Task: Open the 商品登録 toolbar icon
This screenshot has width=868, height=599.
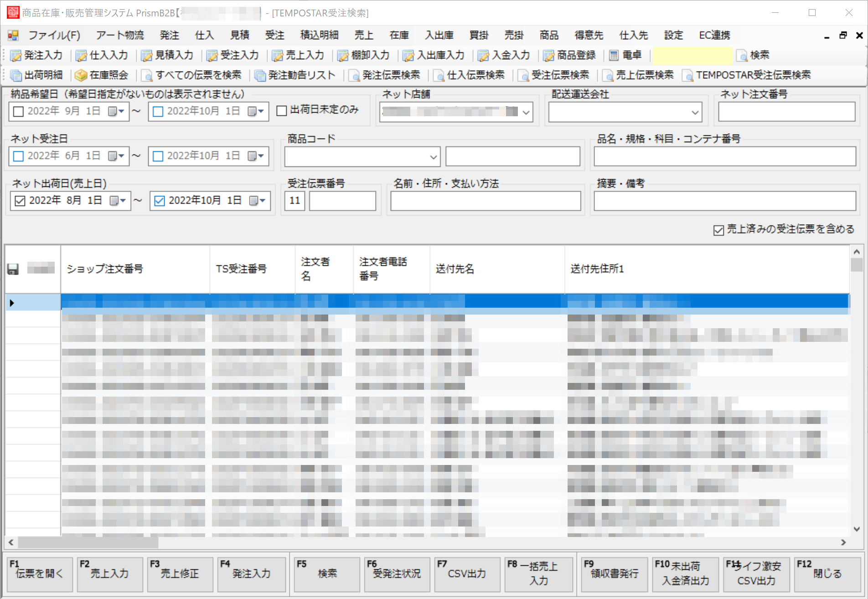Action: click(x=548, y=56)
